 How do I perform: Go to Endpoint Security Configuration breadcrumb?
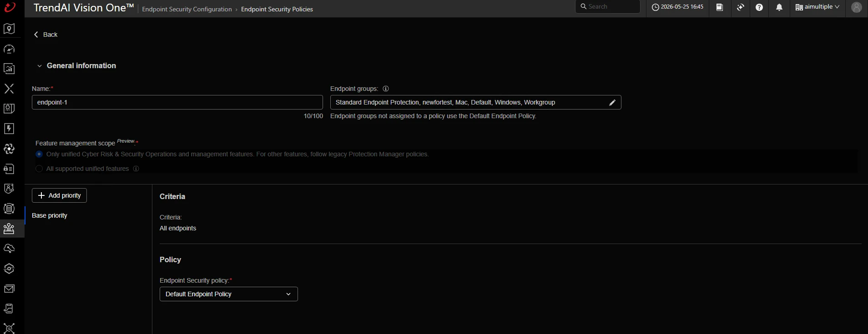point(187,9)
